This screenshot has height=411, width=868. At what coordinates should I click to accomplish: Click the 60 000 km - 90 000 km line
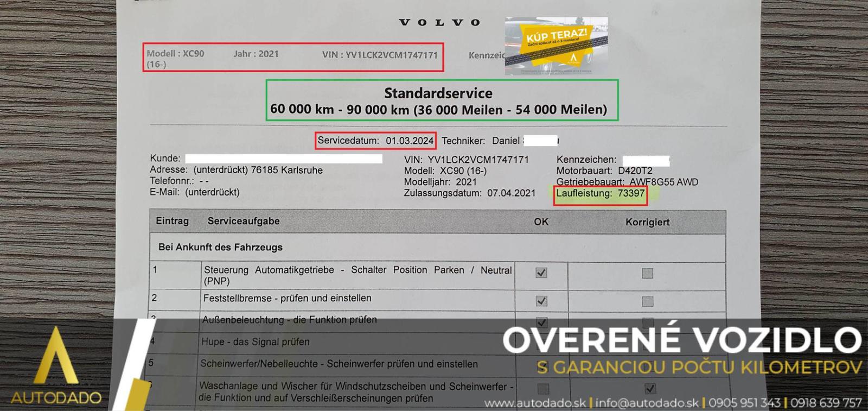click(438, 110)
